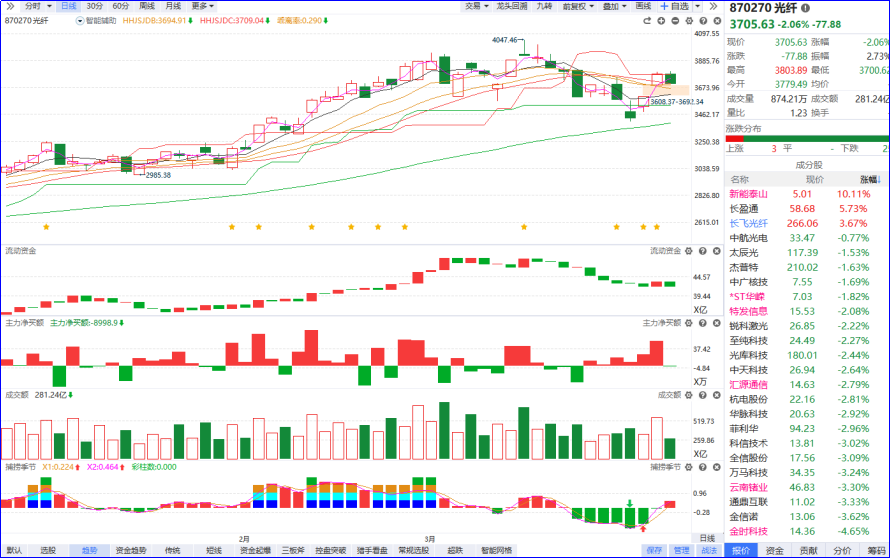Open 叠加 overlay dropdown
The image size is (891, 559).
click(x=614, y=6)
